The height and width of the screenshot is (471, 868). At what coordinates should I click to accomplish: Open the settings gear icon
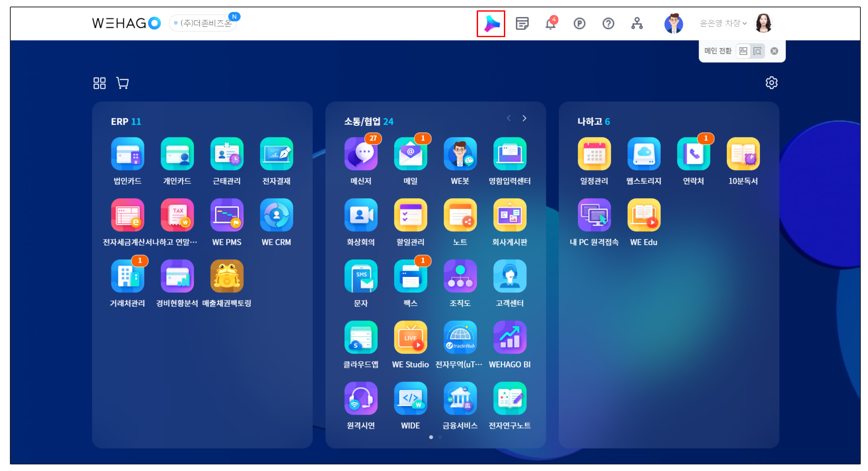tap(771, 83)
